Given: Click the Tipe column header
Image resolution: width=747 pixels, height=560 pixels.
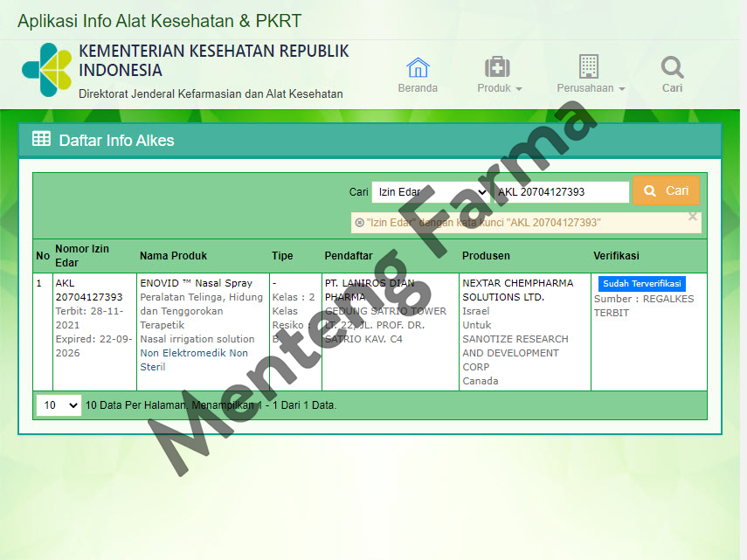Looking at the screenshot, I should (282, 256).
